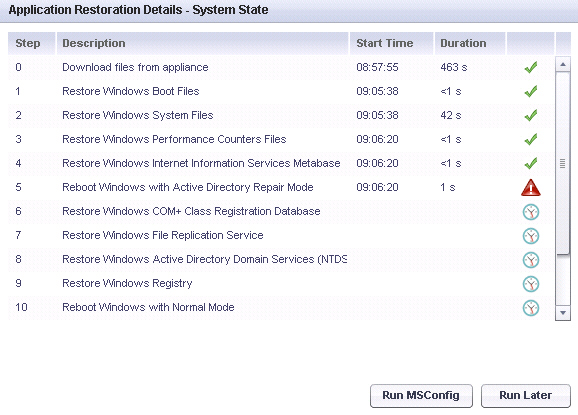
Task: Select the Reboot Windows with Active Directory Repair row
Action: tap(281, 188)
